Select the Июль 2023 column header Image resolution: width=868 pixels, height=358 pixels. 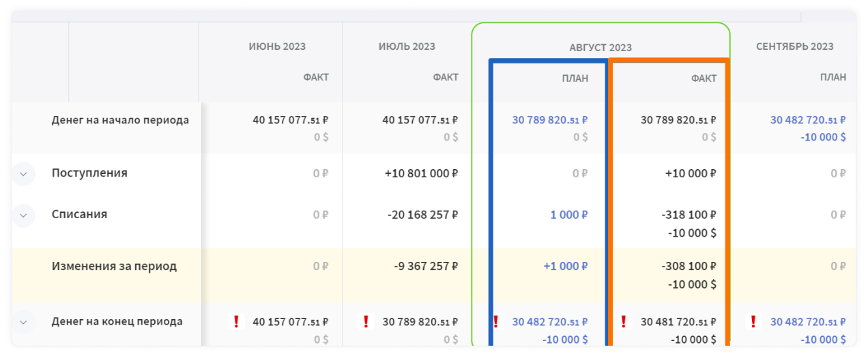coord(407,46)
